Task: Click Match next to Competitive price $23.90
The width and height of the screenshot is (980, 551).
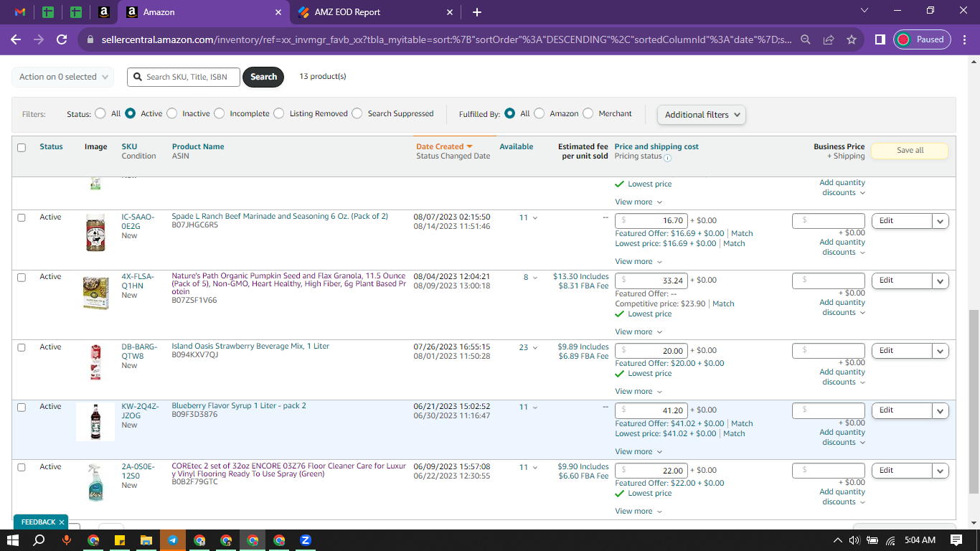Action: pos(723,304)
